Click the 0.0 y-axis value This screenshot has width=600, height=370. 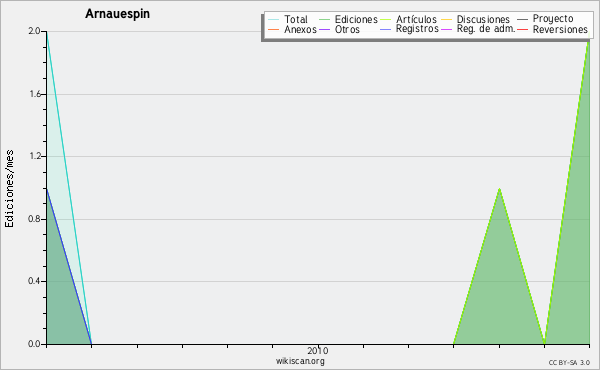click(x=34, y=344)
